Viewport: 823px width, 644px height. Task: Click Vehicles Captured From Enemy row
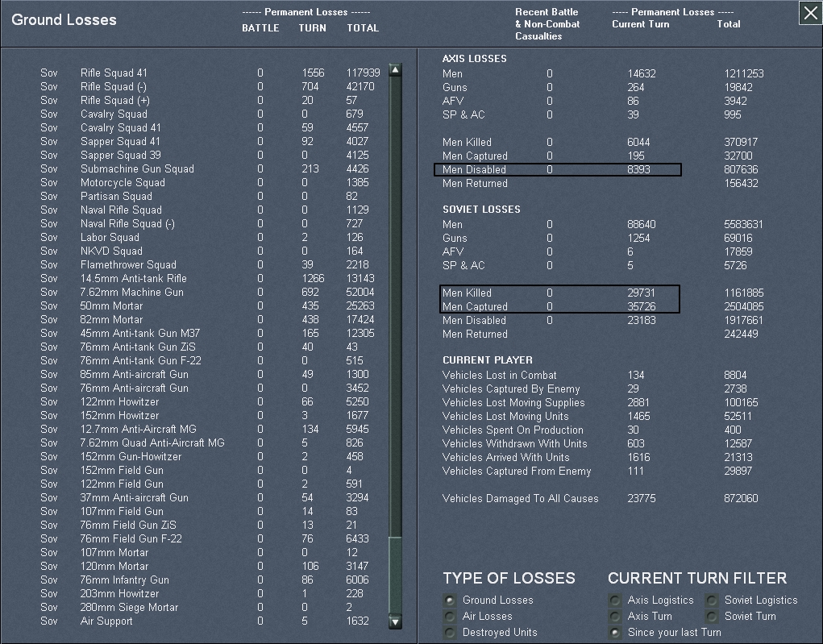coord(598,471)
